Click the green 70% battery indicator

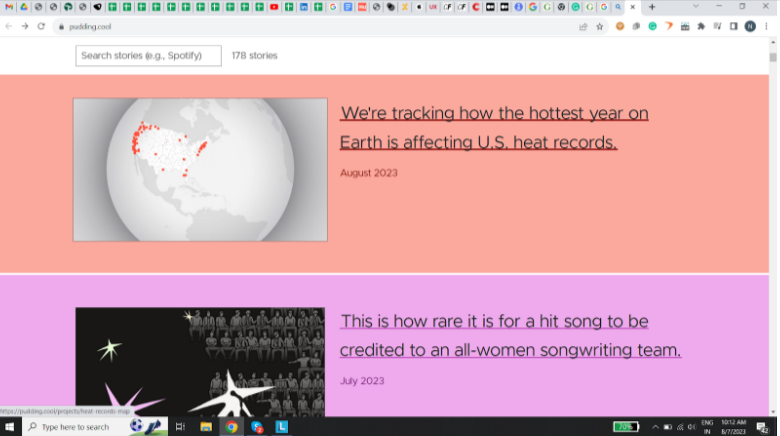(626, 427)
